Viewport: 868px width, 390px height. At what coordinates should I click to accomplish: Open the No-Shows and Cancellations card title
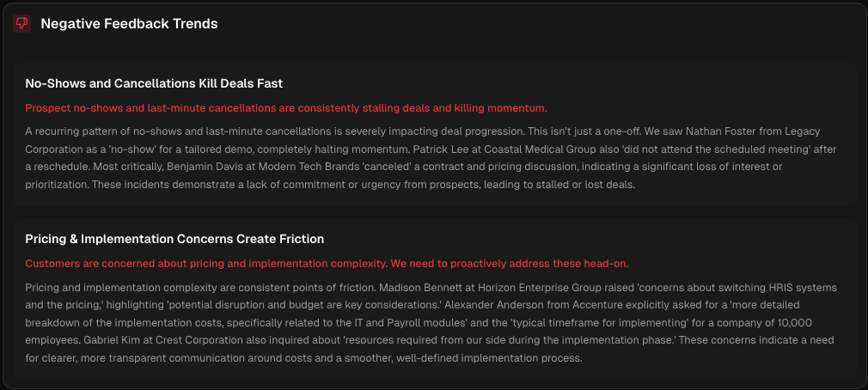click(154, 83)
